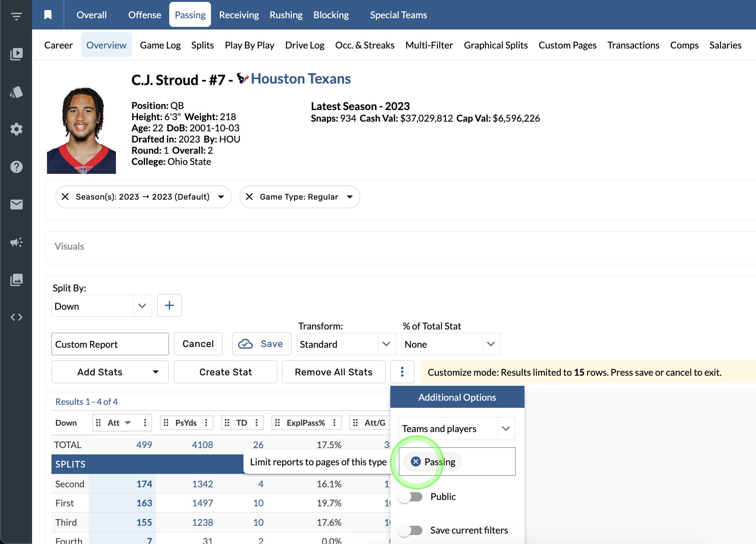Click the settings gear sidebar icon
Screen dimensions: 756x544
[x=16, y=129]
